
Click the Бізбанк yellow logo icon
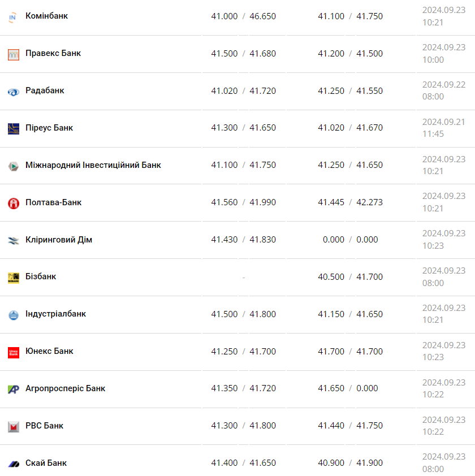tap(14, 278)
